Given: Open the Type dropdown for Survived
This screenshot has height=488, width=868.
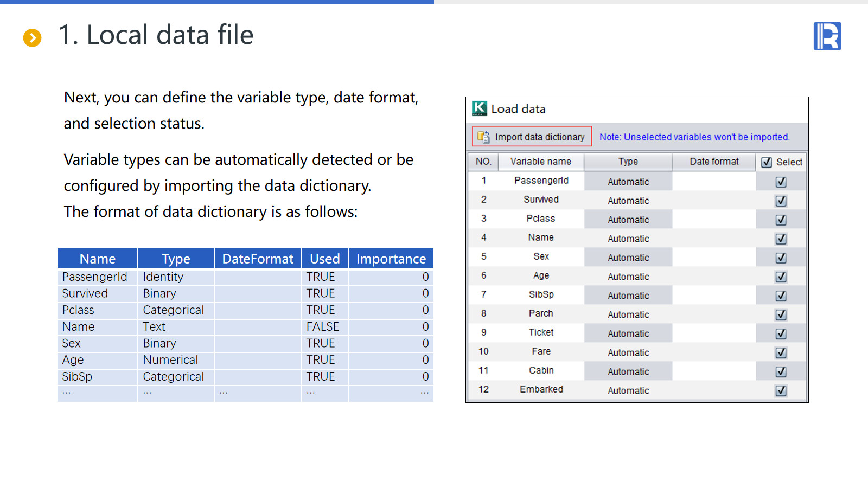Looking at the screenshot, I should [x=628, y=201].
